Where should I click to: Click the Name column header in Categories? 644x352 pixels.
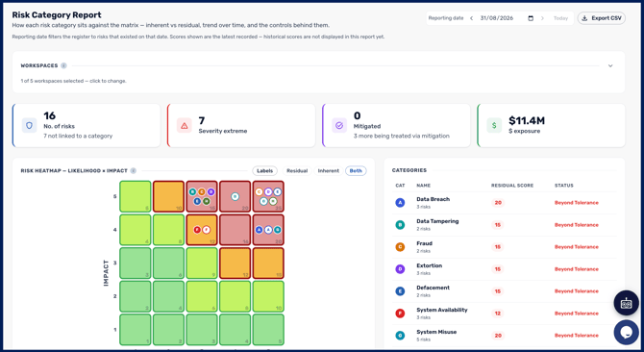click(x=424, y=186)
